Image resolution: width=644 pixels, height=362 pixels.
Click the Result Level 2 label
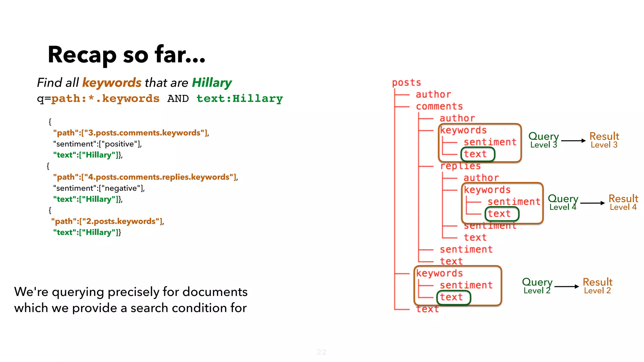point(597,286)
